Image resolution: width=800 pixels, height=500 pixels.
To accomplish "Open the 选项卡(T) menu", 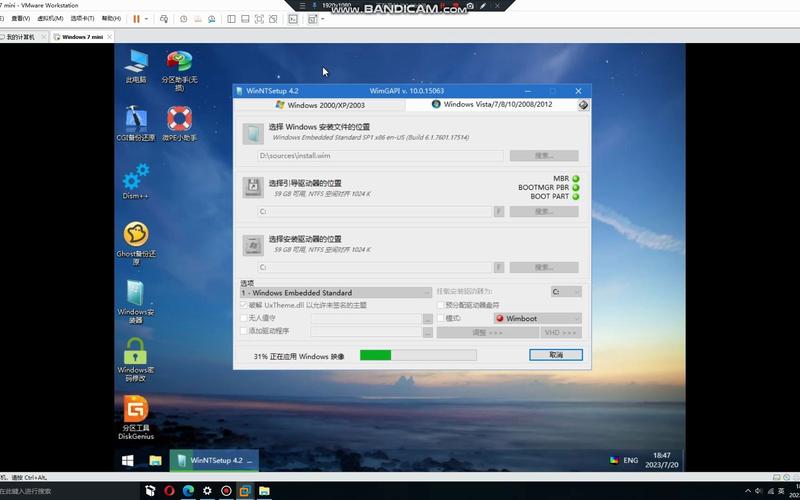I will click(82, 18).
